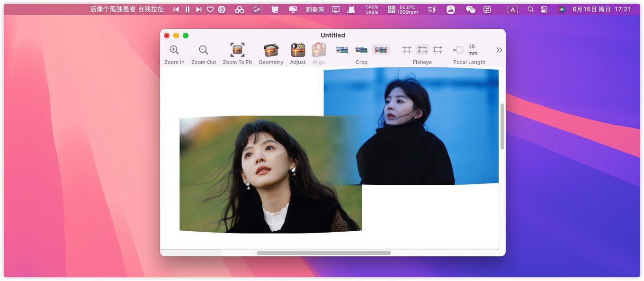The height and width of the screenshot is (281, 644).
Task: Click the now-playing song title in menu bar
Action: click(x=127, y=9)
